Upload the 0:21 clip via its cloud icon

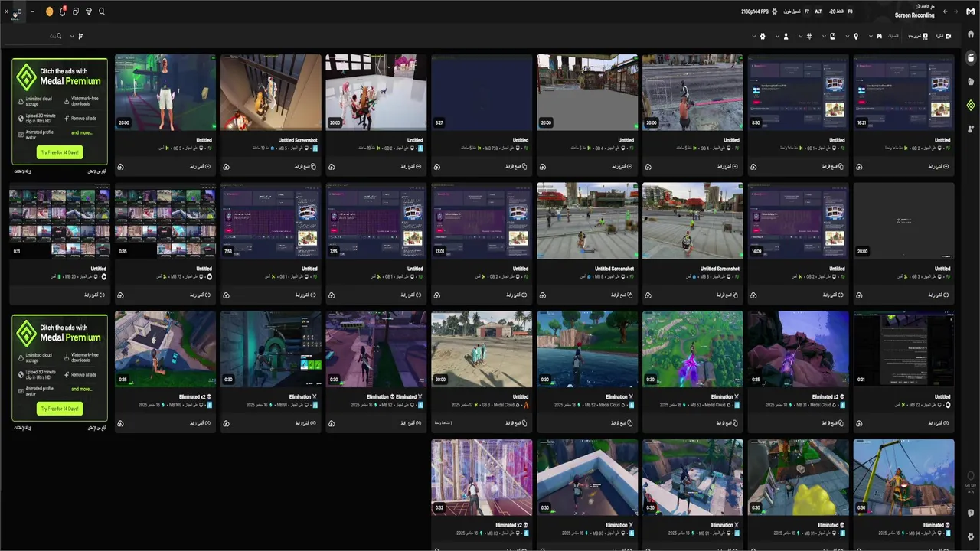tap(860, 423)
